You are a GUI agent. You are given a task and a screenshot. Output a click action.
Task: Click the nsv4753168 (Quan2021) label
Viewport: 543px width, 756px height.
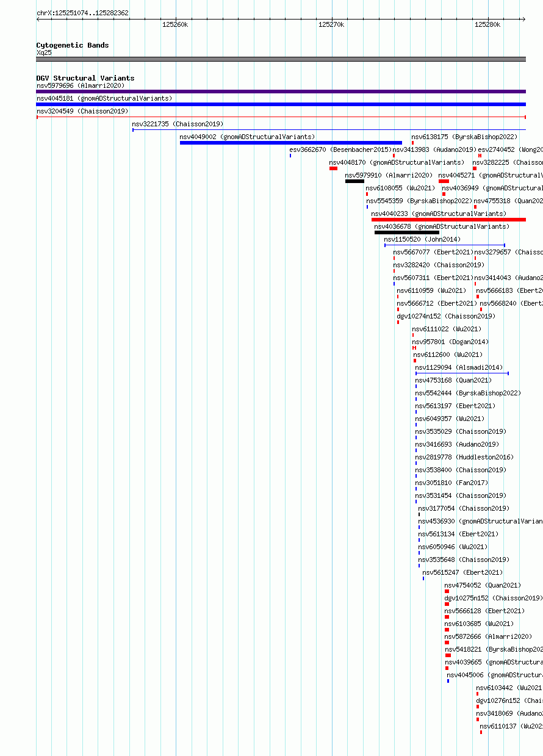pyautogui.click(x=453, y=380)
